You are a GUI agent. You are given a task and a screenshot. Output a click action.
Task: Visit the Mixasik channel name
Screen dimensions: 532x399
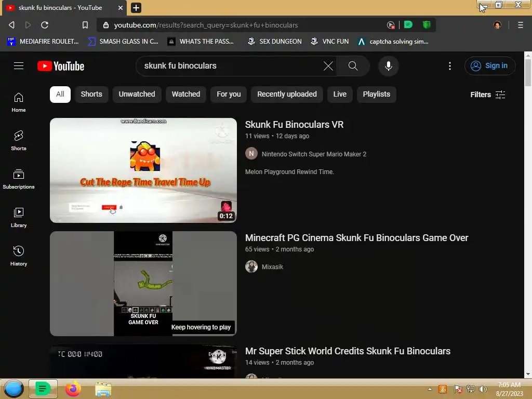272,267
